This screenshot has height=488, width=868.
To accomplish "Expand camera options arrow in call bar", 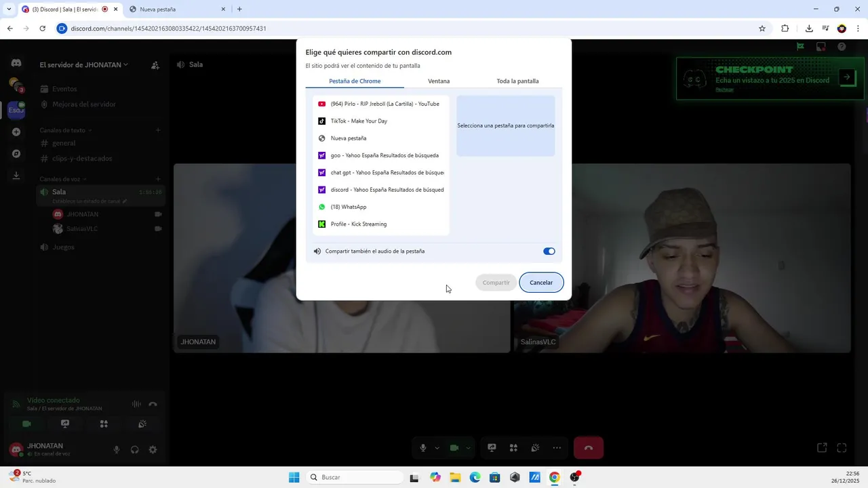I will (468, 448).
